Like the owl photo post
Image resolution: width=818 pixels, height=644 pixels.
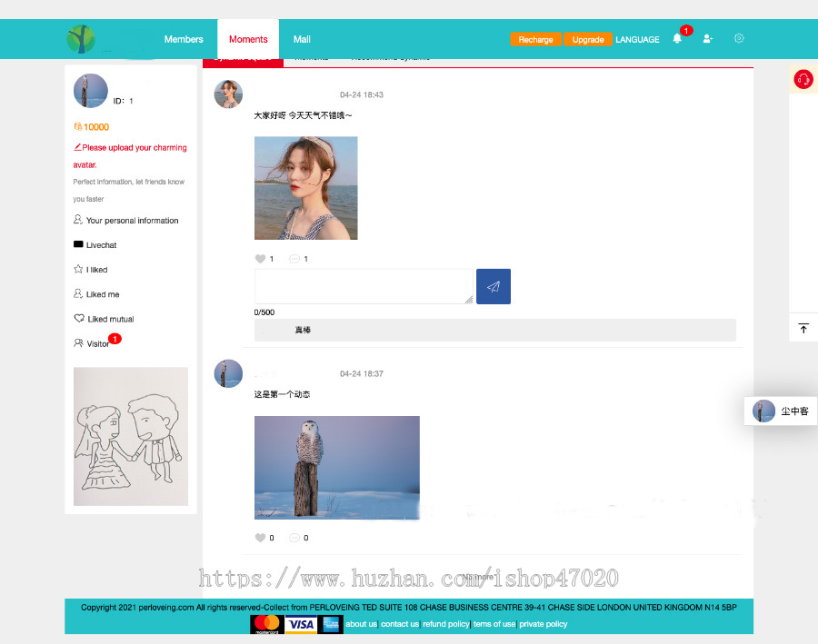[x=260, y=538]
